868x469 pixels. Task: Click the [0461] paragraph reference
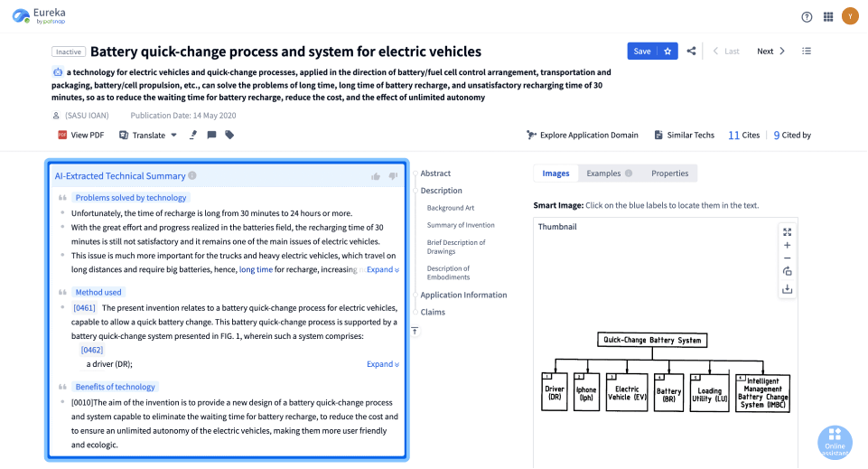pyautogui.click(x=84, y=308)
